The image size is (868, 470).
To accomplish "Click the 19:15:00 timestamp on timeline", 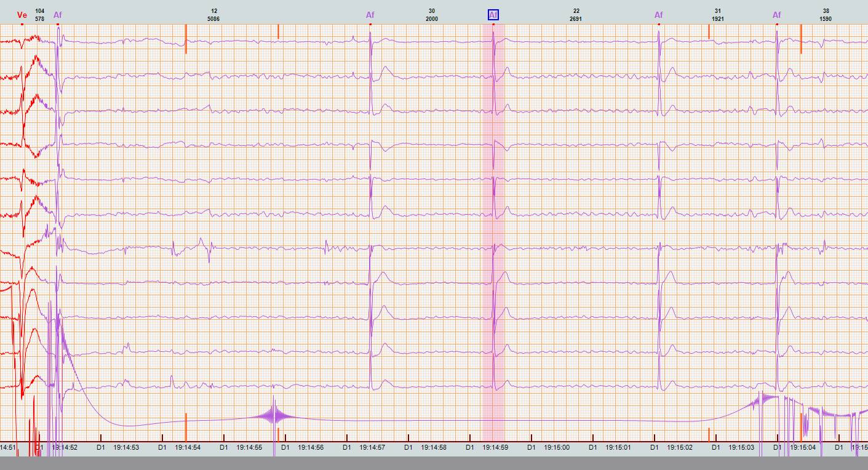I will 557,448.
